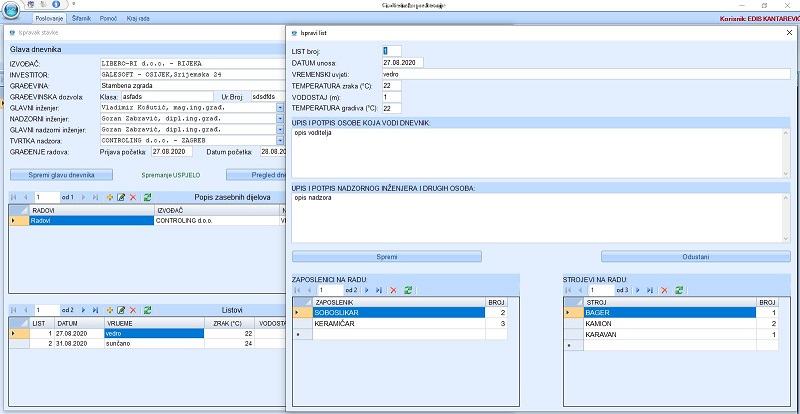
Task: Go to next record in Listovi navigator
Action: pos(82,310)
